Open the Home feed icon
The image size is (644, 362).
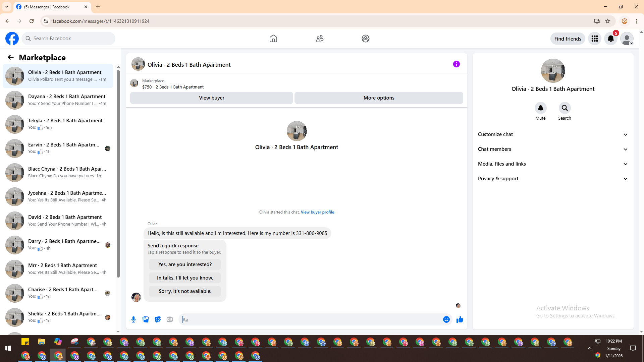coord(273,39)
